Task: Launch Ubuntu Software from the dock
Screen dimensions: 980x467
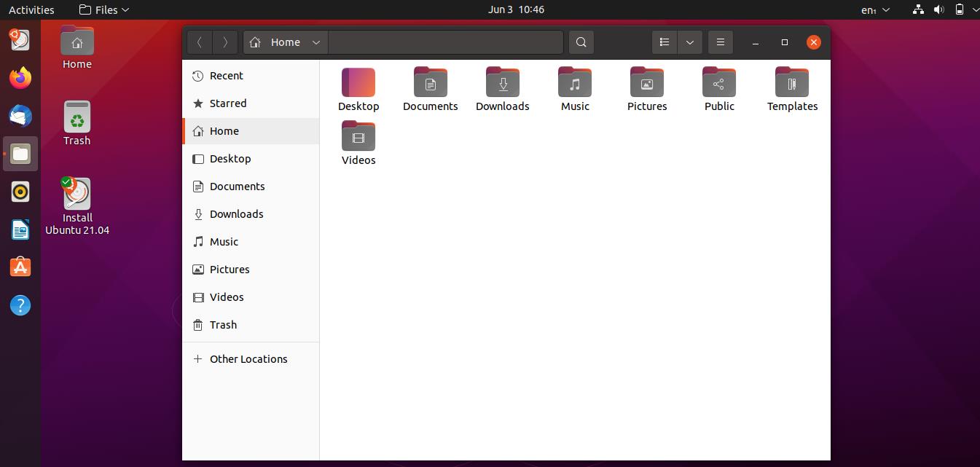Action: [20, 267]
